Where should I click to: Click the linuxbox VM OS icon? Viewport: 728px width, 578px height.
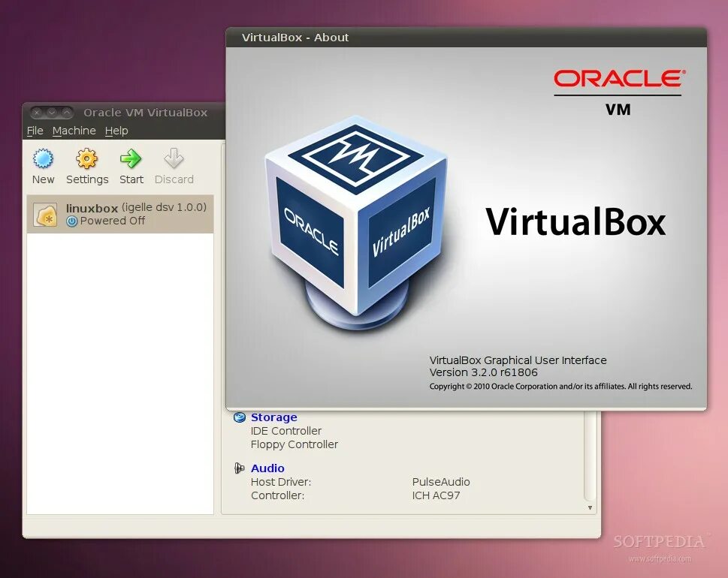(x=46, y=215)
